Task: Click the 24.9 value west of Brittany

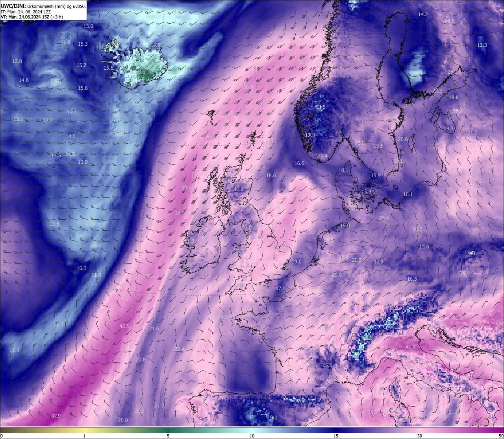Action: (x=222, y=317)
